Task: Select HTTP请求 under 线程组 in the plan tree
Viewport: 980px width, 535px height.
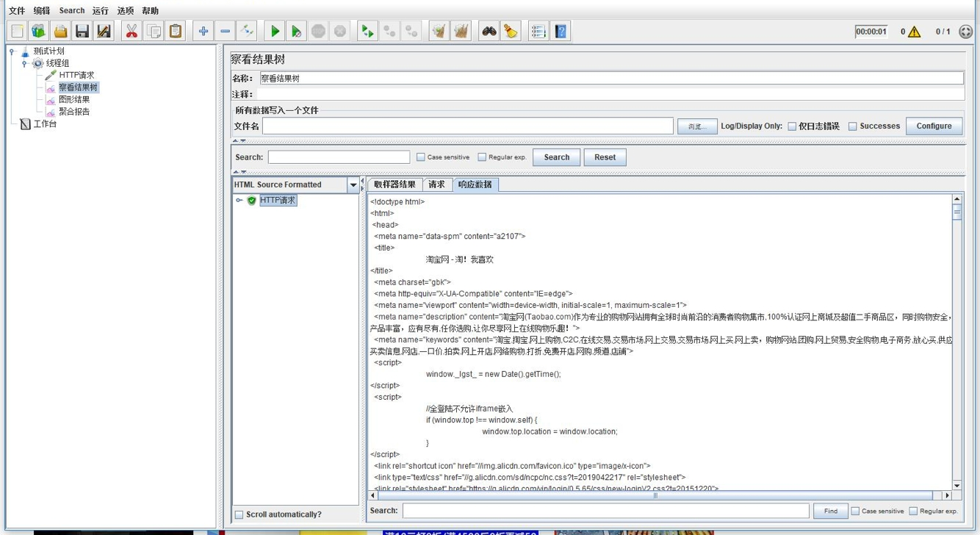Action: tap(76, 76)
